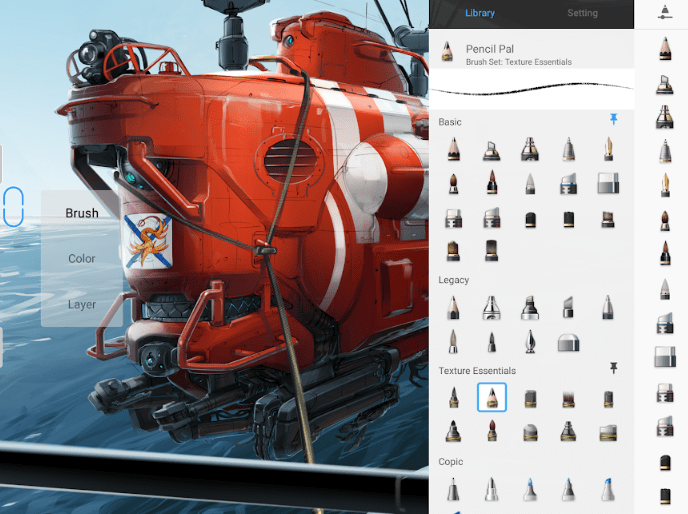Image resolution: width=688 pixels, height=514 pixels.
Task: Choose the wide soft eraser in Basic set
Action: pyautogui.click(x=608, y=183)
